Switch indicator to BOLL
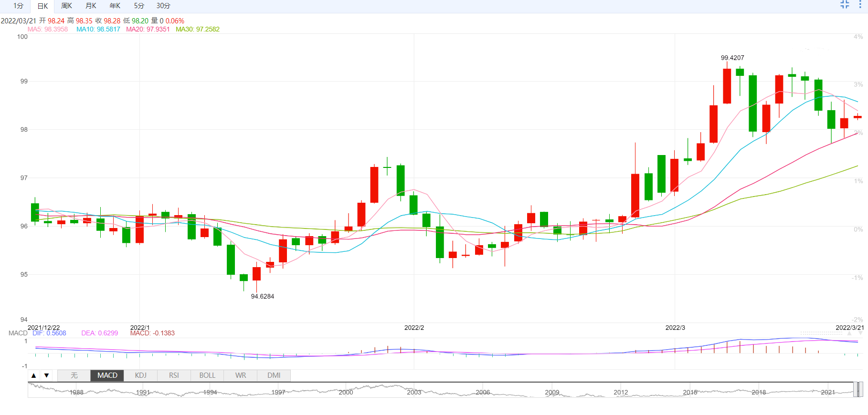 tap(207, 375)
